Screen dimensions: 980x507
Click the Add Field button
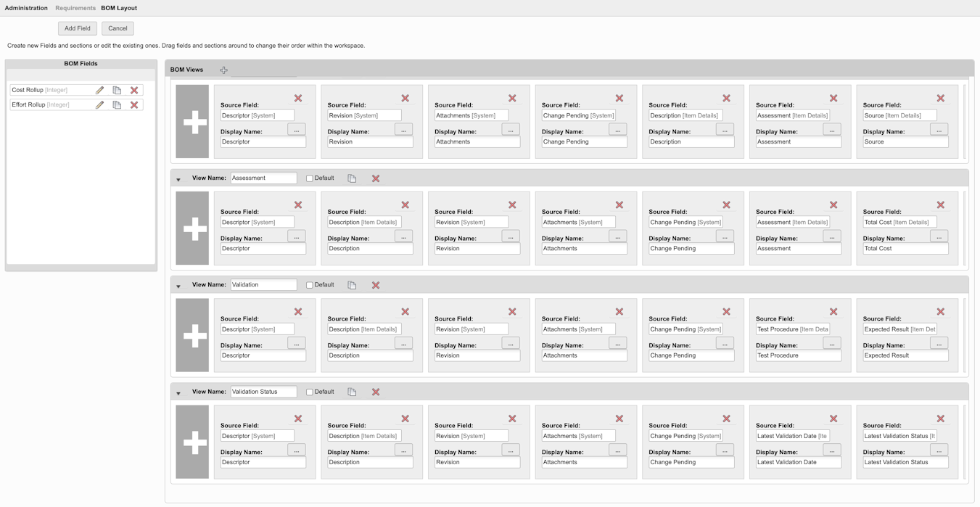78,28
